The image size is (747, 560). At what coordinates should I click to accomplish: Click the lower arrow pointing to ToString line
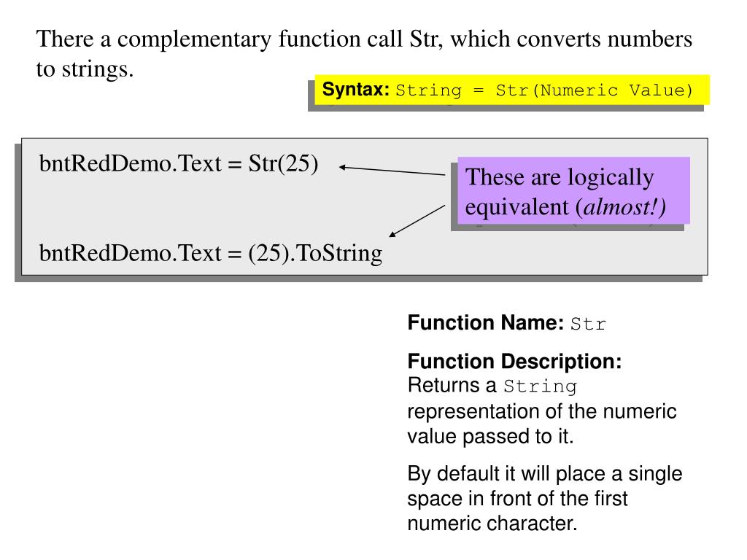(417, 221)
